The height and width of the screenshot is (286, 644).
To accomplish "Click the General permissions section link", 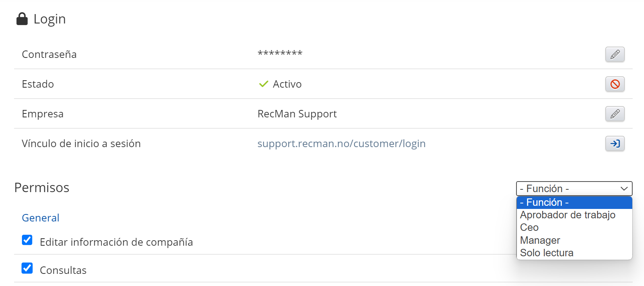I will coord(41,218).
